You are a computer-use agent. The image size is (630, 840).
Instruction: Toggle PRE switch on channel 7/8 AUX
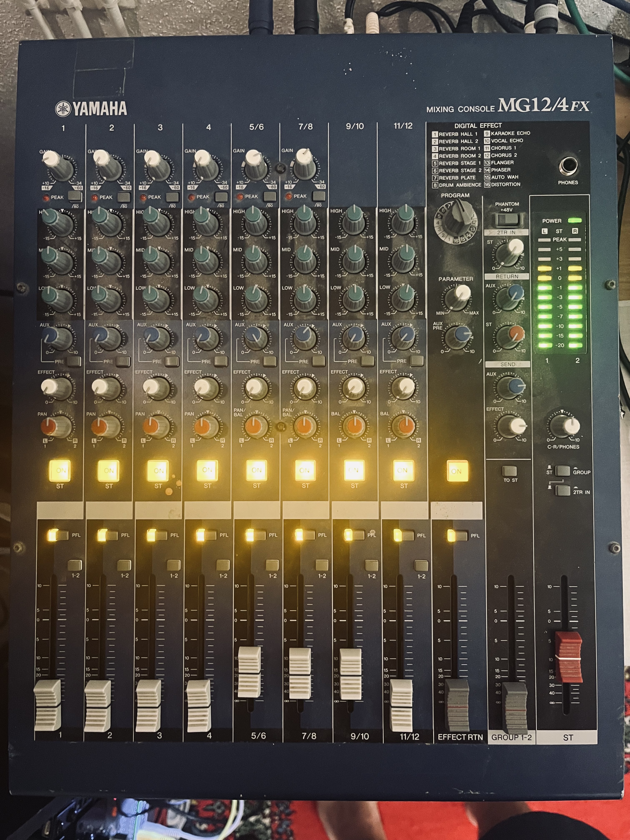[319, 361]
